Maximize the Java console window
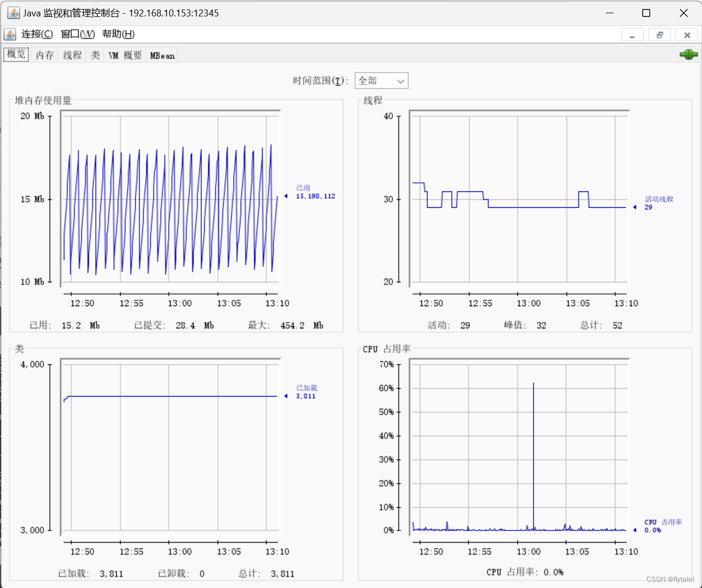The image size is (702, 588). coord(646,13)
